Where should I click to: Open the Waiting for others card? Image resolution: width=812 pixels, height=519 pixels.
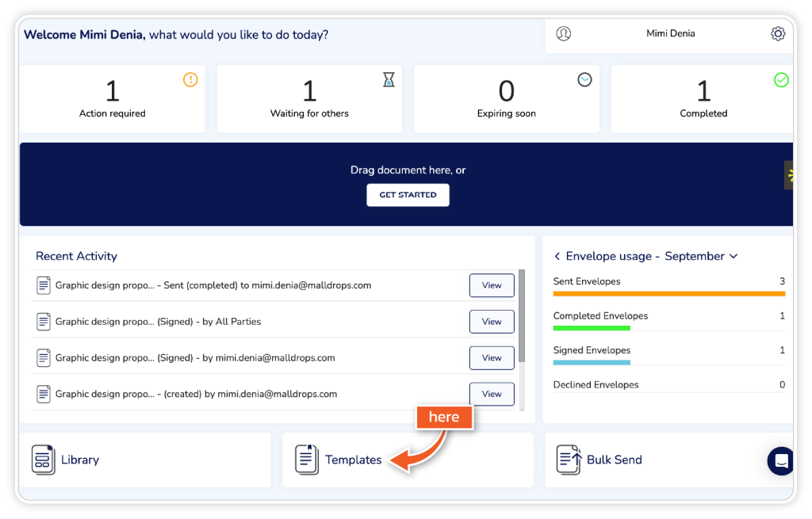309,99
